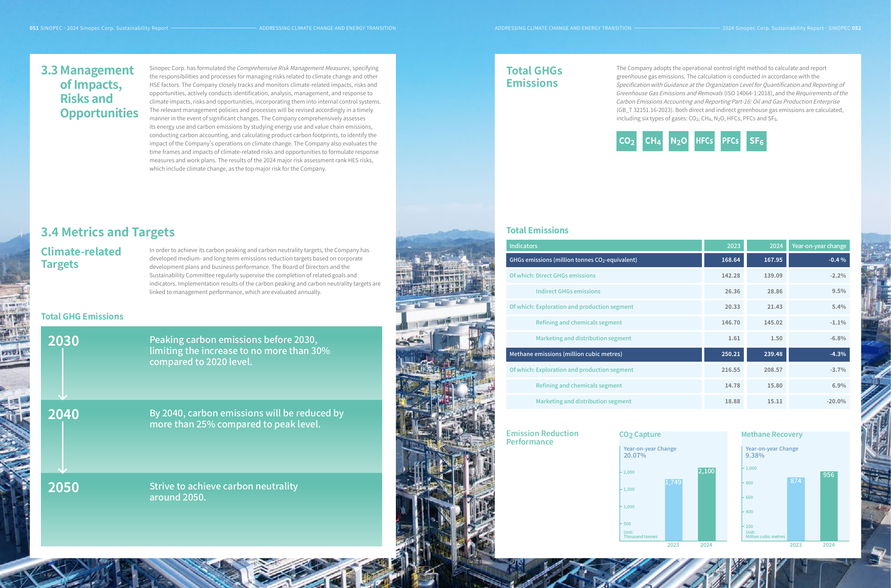The height and width of the screenshot is (588, 891).
Task: Click the CH4 gas badge
Action: point(653,141)
